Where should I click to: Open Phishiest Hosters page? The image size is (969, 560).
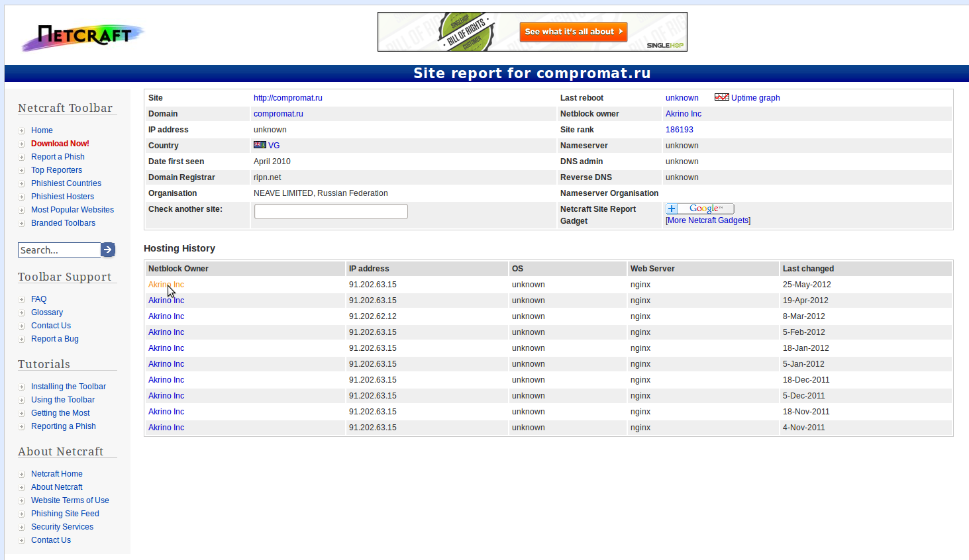point(62,197)
